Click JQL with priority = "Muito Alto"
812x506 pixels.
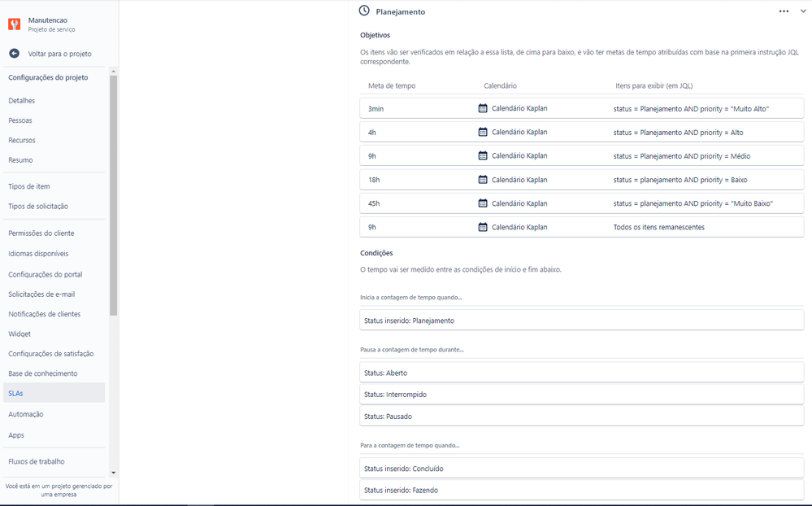[691, 109]
